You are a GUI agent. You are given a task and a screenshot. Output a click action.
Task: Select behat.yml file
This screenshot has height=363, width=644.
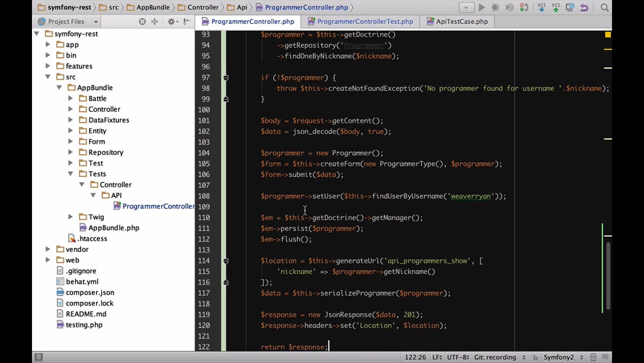tap(78, 282)
